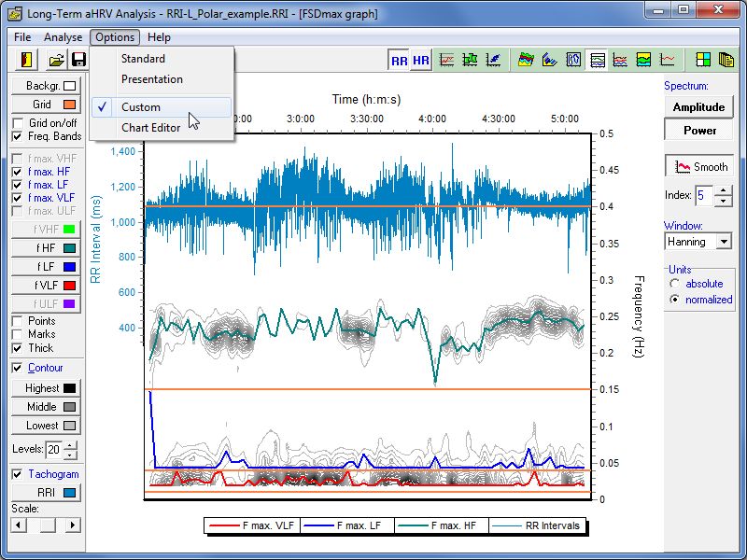Switch to HR heart rate display
Viewport: 747px width, 560px height.
(421, 61)
